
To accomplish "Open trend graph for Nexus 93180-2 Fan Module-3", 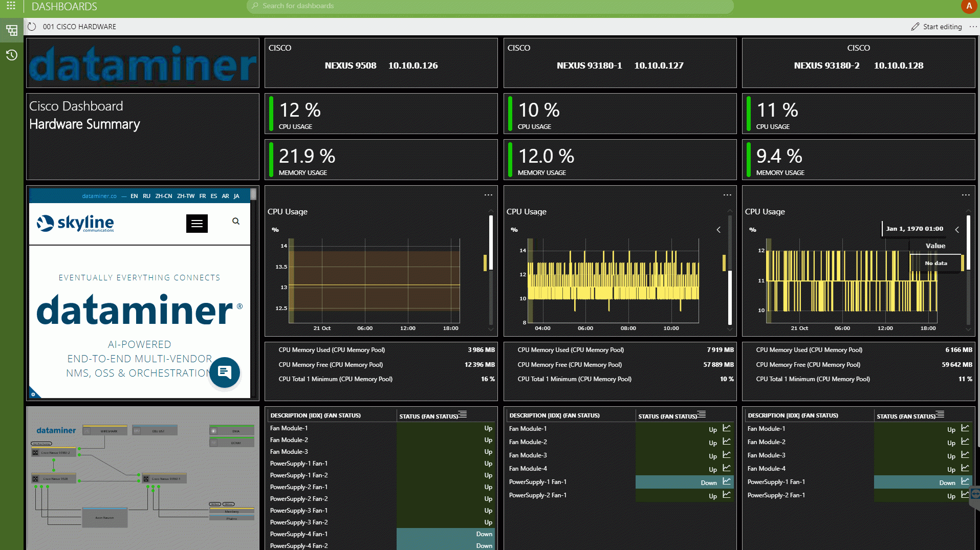I will click(x=965, y=454).
